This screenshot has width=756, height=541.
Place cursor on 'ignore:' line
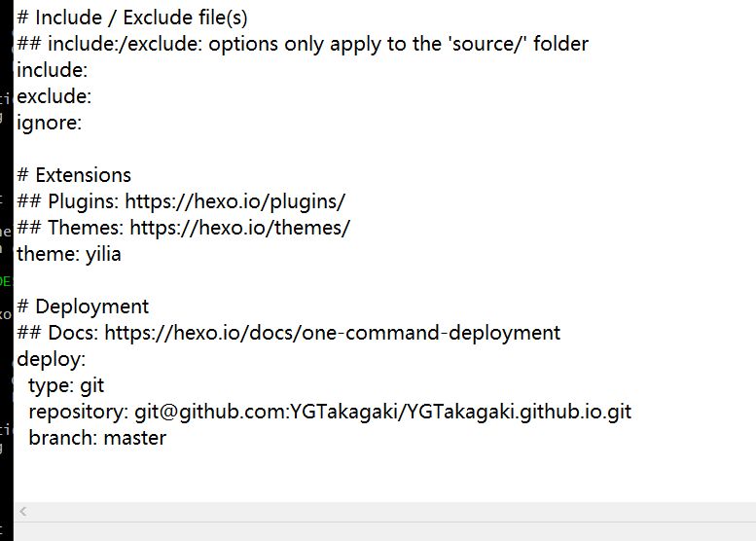[x=50, y=123]
